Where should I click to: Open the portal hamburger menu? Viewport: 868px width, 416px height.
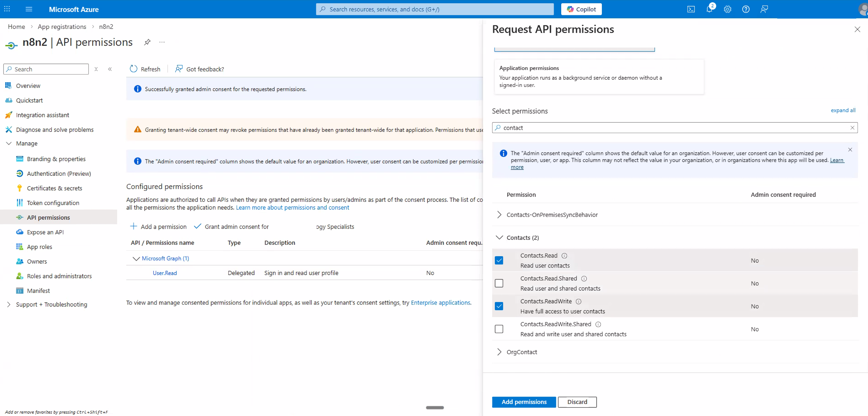click(29, 9)
